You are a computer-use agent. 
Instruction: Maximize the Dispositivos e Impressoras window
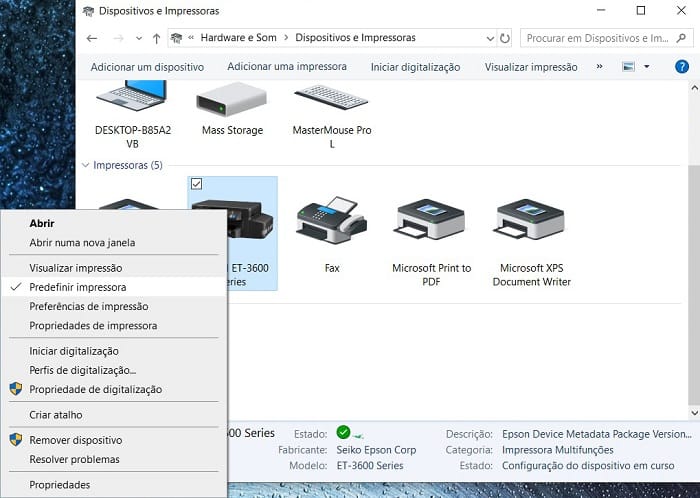click(x=641, y=10)
